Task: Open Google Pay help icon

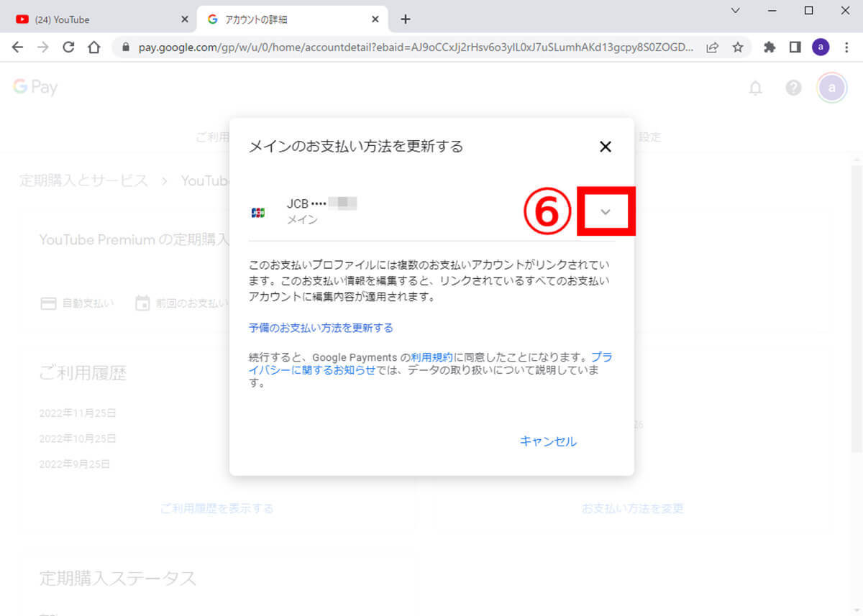Action: click(793, 88)
